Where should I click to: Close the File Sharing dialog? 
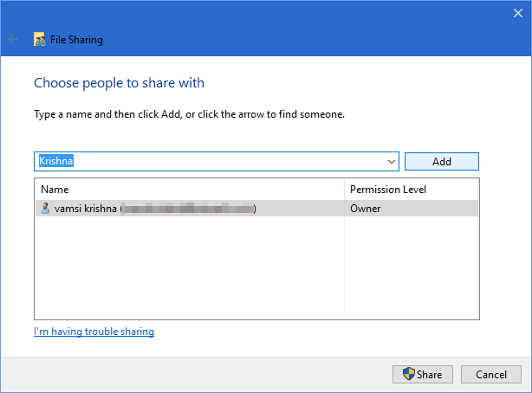pos(518,13)
